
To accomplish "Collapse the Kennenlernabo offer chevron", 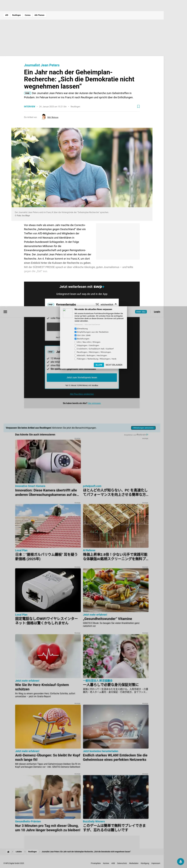I will 116,304.
